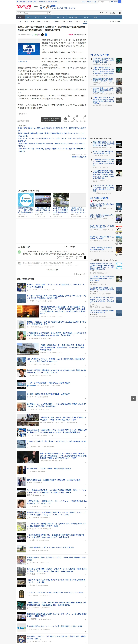The height and width of the screenshot is (644, 138).
Task: Click the ログイン link
Action: [42, 8]
